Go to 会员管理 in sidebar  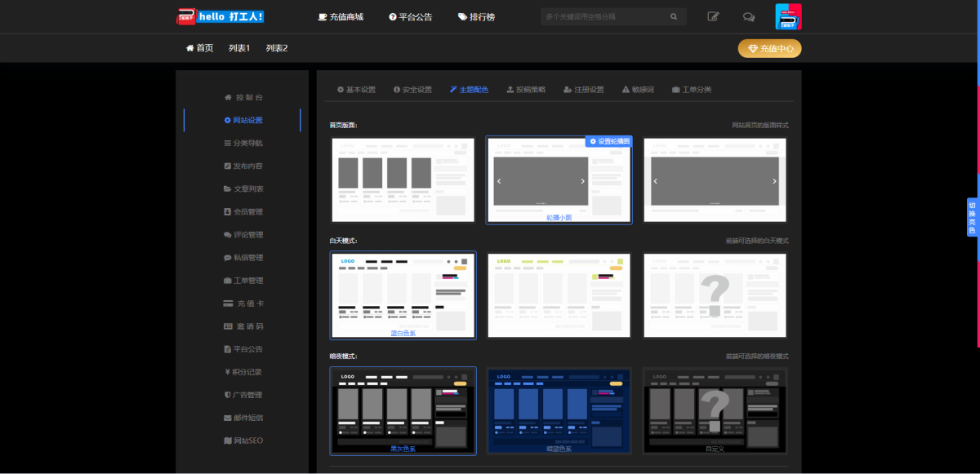tap(243, 212)
